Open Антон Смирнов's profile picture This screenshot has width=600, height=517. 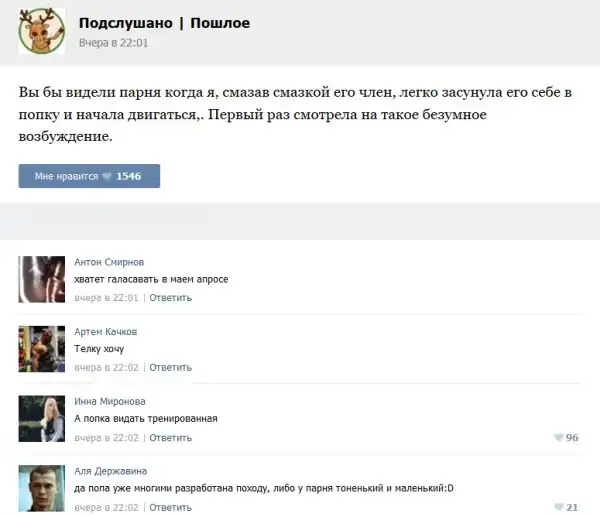pos(42,279)
